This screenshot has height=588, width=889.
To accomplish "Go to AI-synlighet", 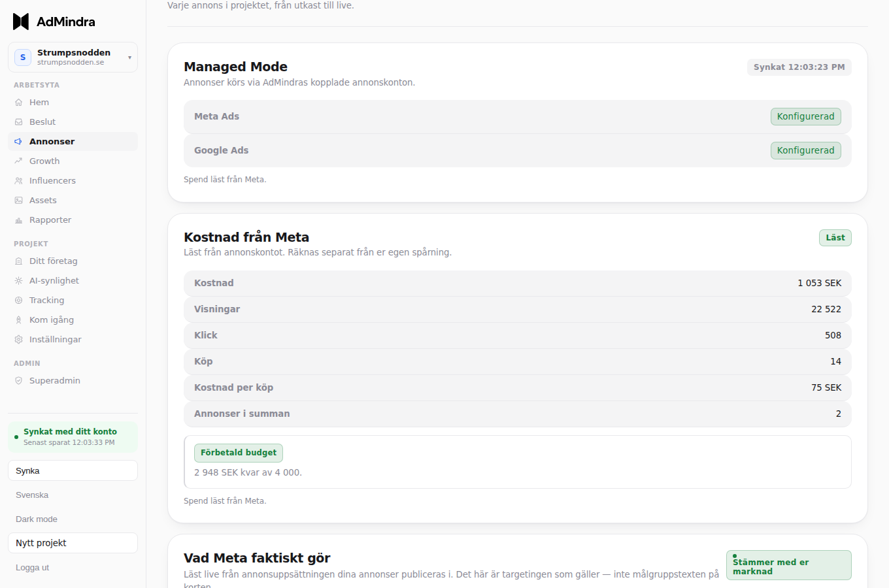I will tap(73, 281).
